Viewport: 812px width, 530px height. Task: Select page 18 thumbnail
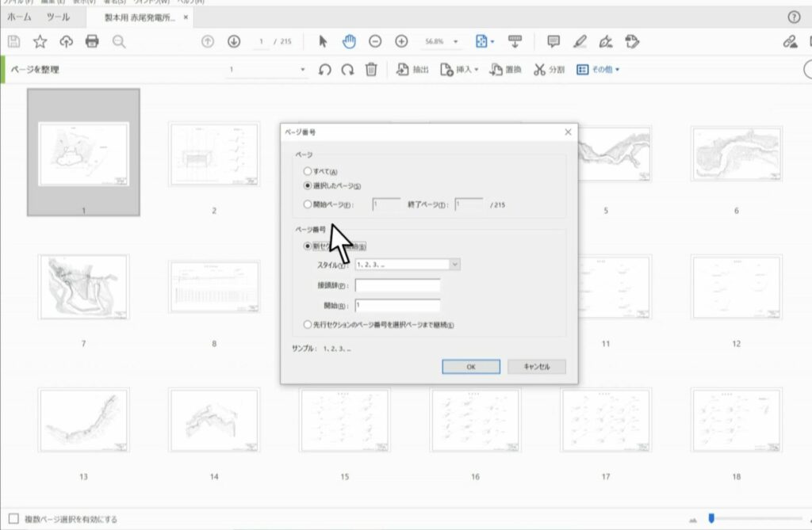(737, 420)
